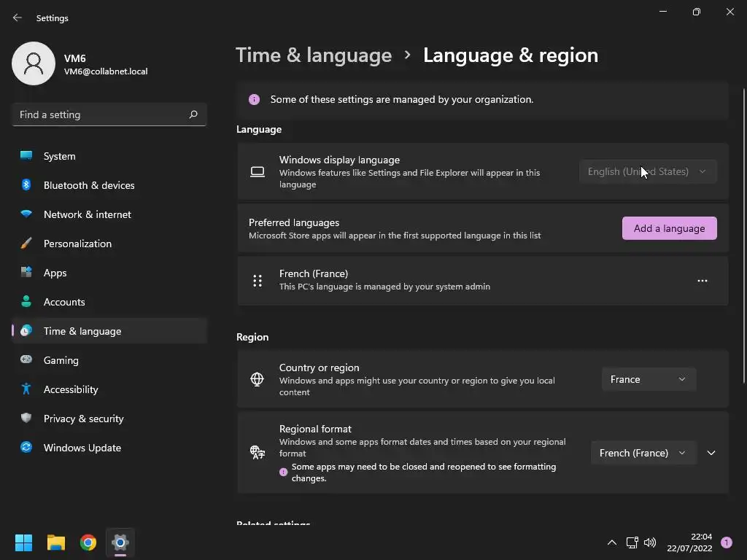Click the network status tray icon

pyautogui.click(x=632, y=542)
